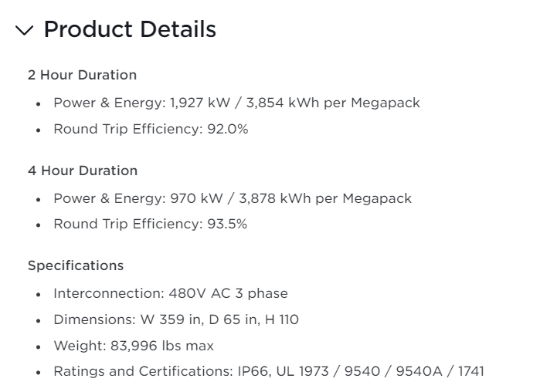The height and width of the screenshot is (392, 557).
Task: Click the bullet before the 92.0% efficiency
Action: point(39,130)
